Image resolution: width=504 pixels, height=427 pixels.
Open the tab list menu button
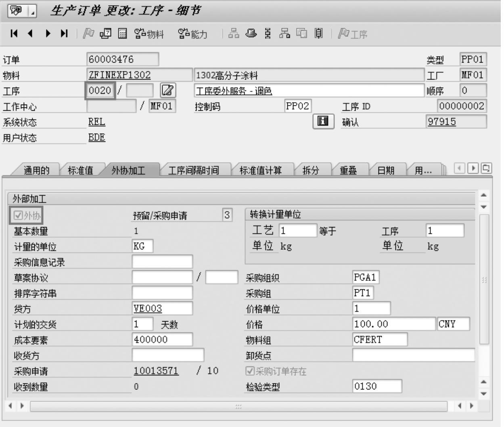click(x=487, y=168)
